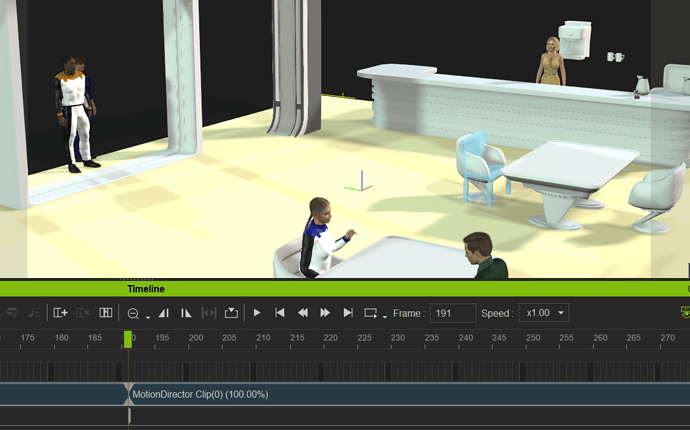The height and width of the screenshot is (430, 690).
Task: Open the Speed x1.00 dropdown
Action: (543, 313)
